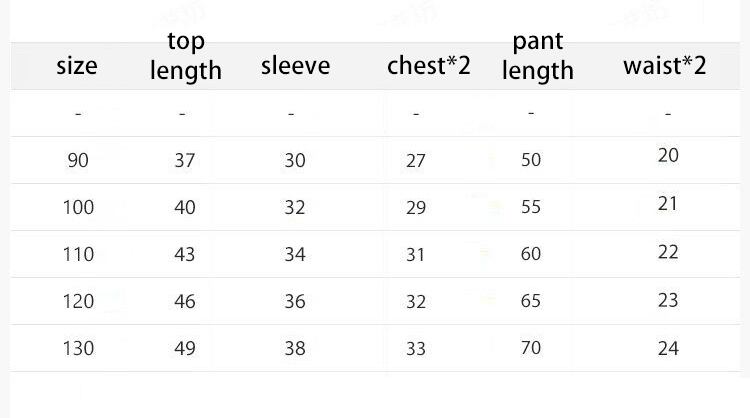Select the size 110 row label
The image size is (750, 418).
(x=78, y=254)
